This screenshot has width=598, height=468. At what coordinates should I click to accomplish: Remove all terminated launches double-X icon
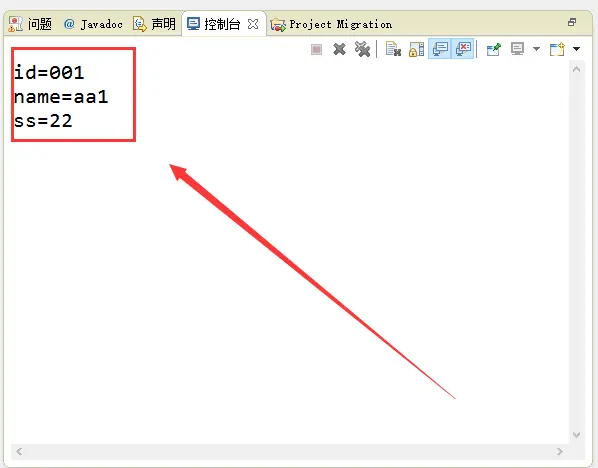click(362, 49)
